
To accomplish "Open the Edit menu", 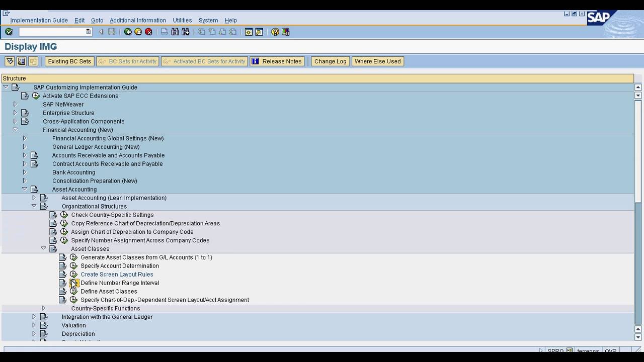I will [79, 20].
